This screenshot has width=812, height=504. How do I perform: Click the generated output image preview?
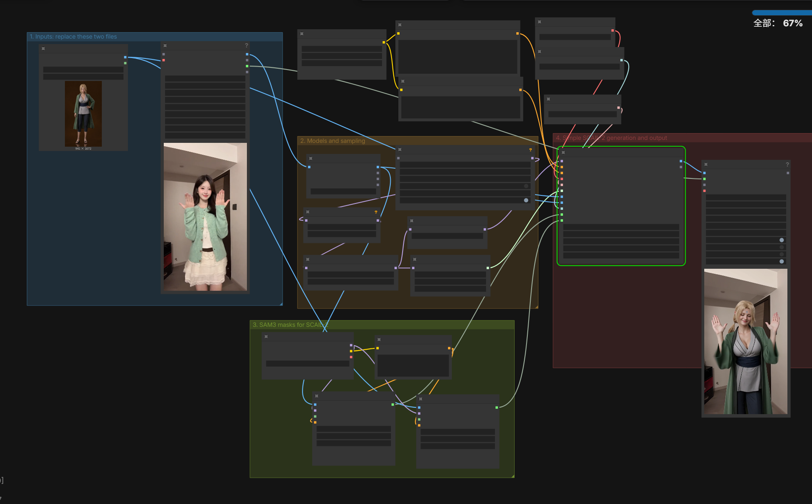(745, 341)
